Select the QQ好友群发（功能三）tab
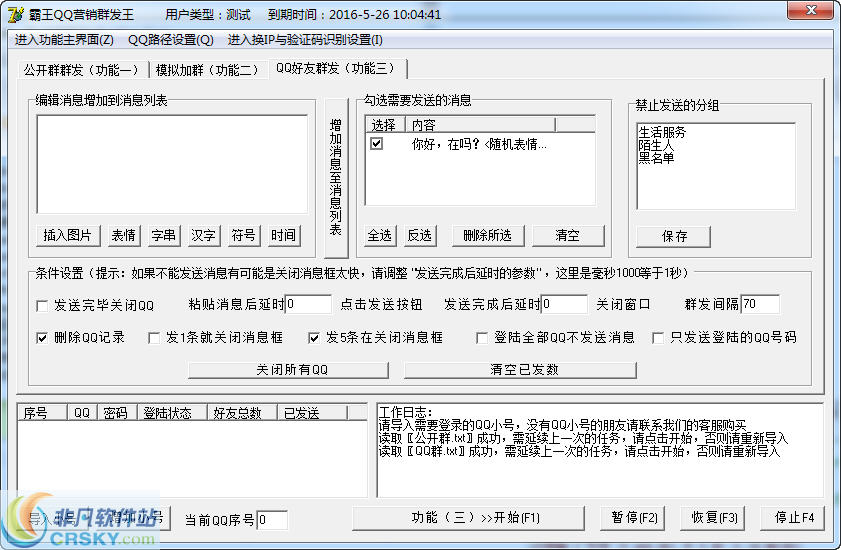841x550 pixels. pos(336,68)
